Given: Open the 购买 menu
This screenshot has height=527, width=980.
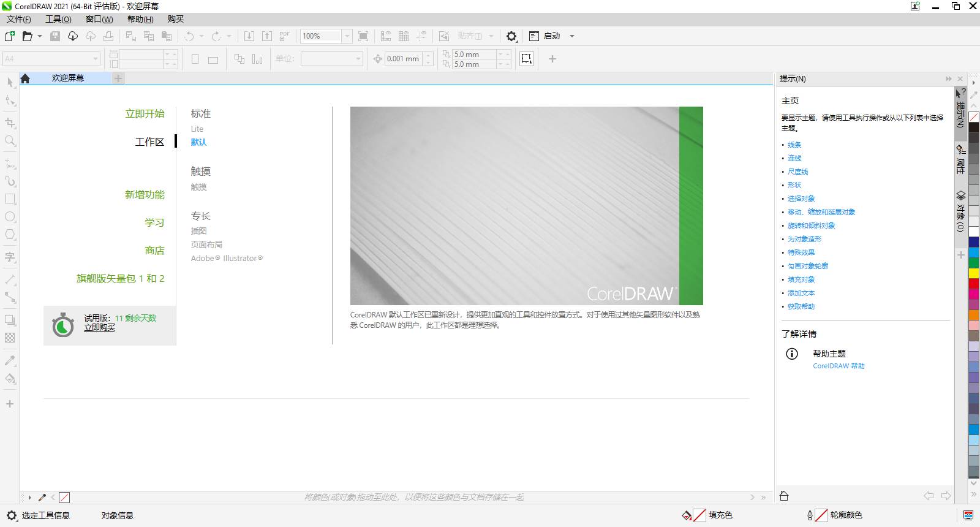Looking at the screenshot, I should 176,19.
